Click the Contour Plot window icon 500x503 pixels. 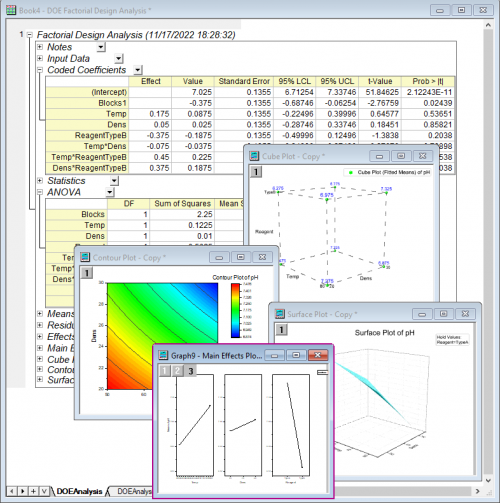pyautogui.click(x=85, y=257)
